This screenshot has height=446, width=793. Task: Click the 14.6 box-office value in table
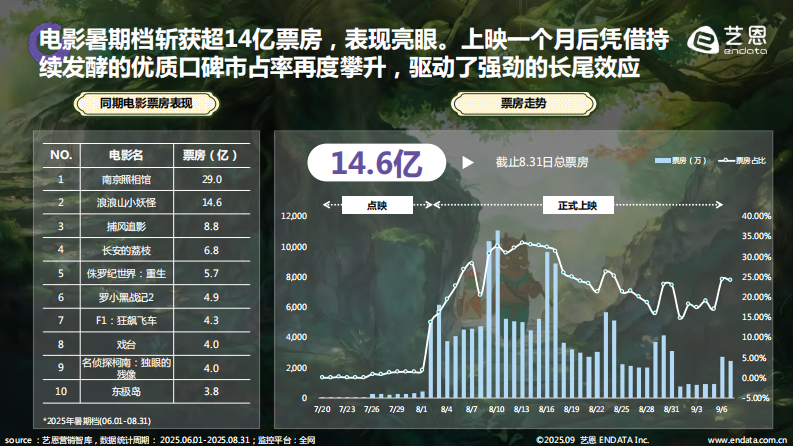coord(212,203)
